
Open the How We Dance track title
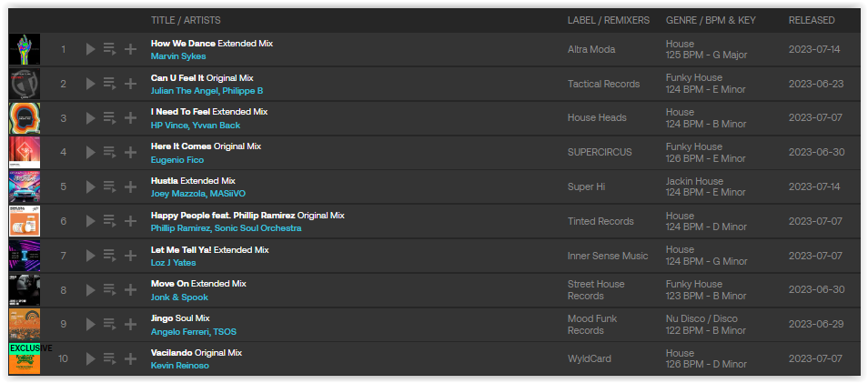(x=183, y=43)
